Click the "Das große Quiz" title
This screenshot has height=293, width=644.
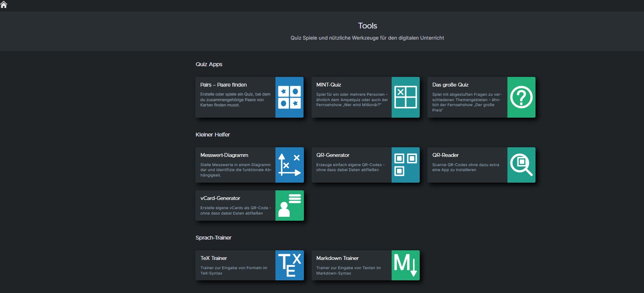click(x=450, y=85)
